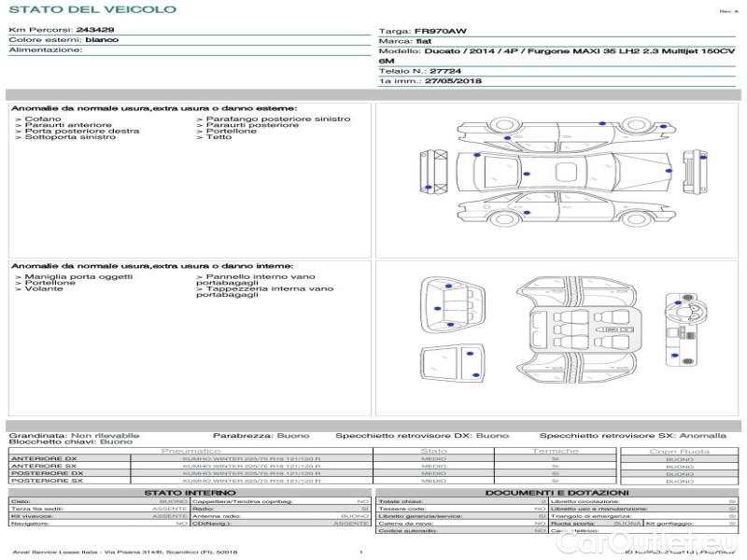Click the Arval Service Lease Italia footer address

[124, 552]
